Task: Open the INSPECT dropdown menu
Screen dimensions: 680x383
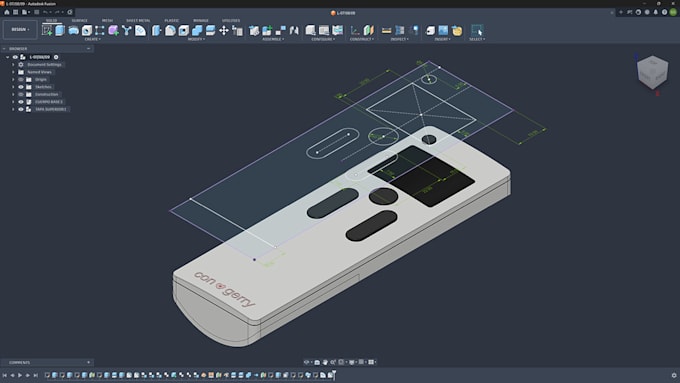Action: [399, 39]
